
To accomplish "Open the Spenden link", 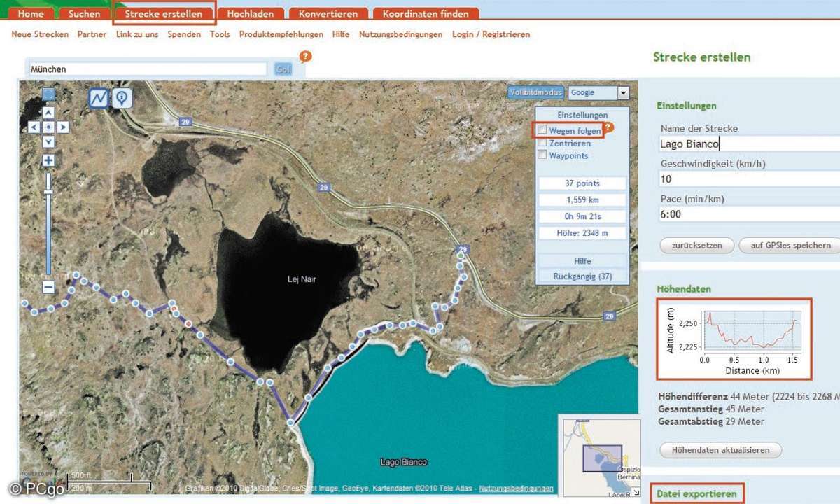I will [x=184, y=34].
